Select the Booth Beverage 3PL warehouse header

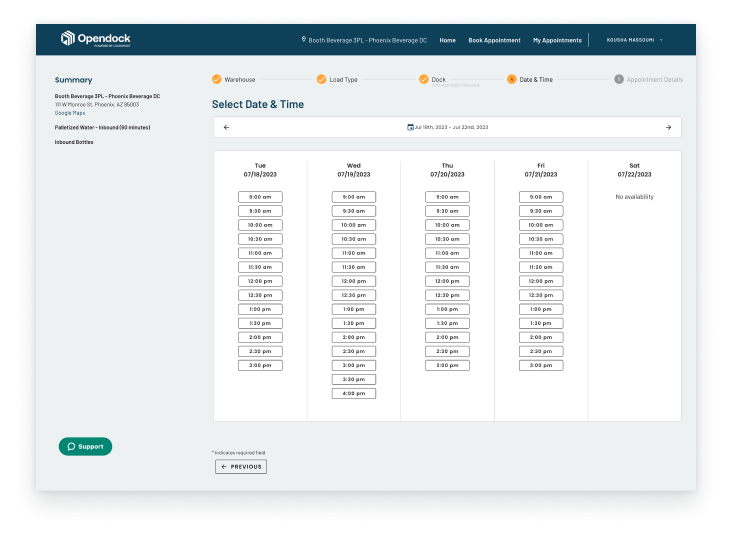(x=367, y=41)
